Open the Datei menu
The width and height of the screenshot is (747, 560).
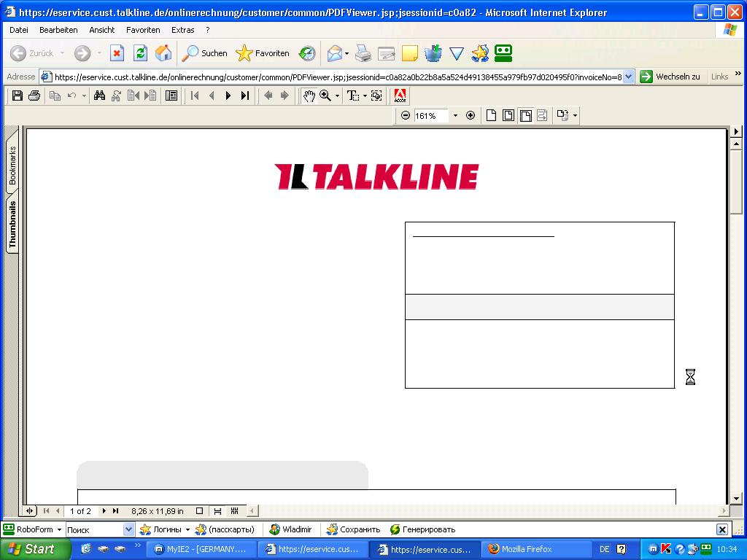point(18,30)
